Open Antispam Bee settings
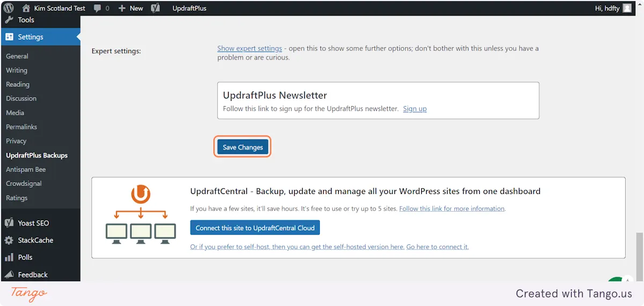The height and width of the screenshot is (306, 644). (x=26, y=169)
